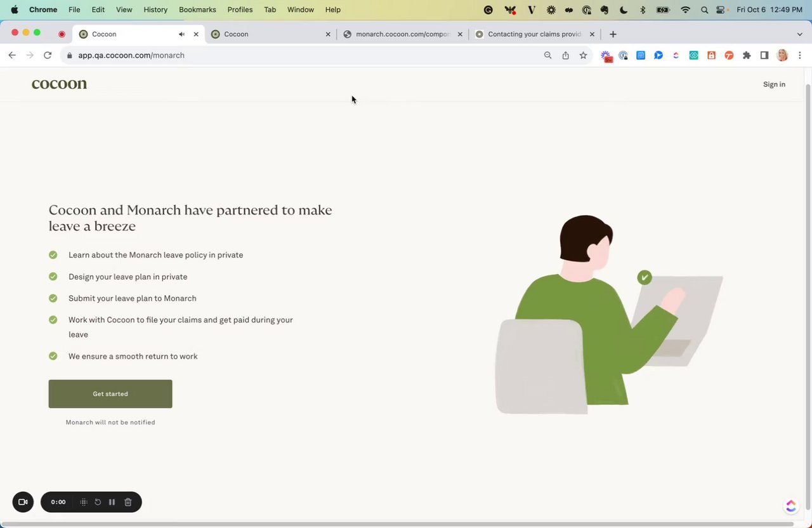Click the Get started button
Viewport: 812px width, 528px height.
coord(110,393)
